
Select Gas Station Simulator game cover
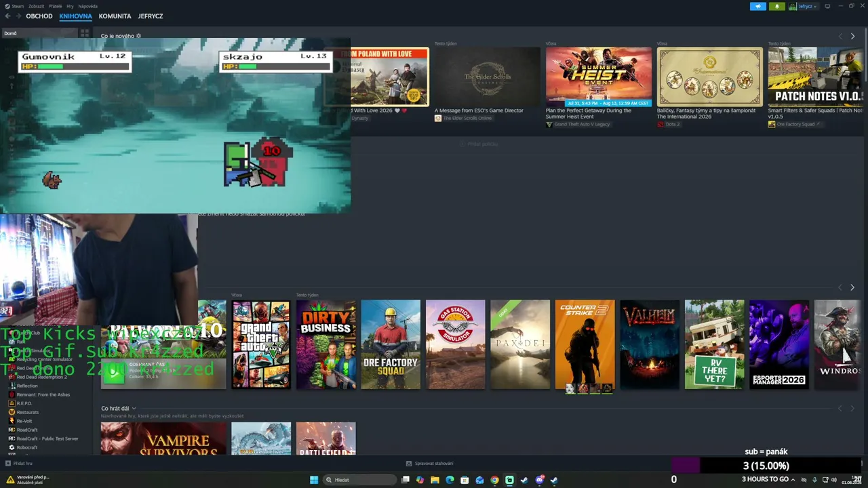click(456, 344)
